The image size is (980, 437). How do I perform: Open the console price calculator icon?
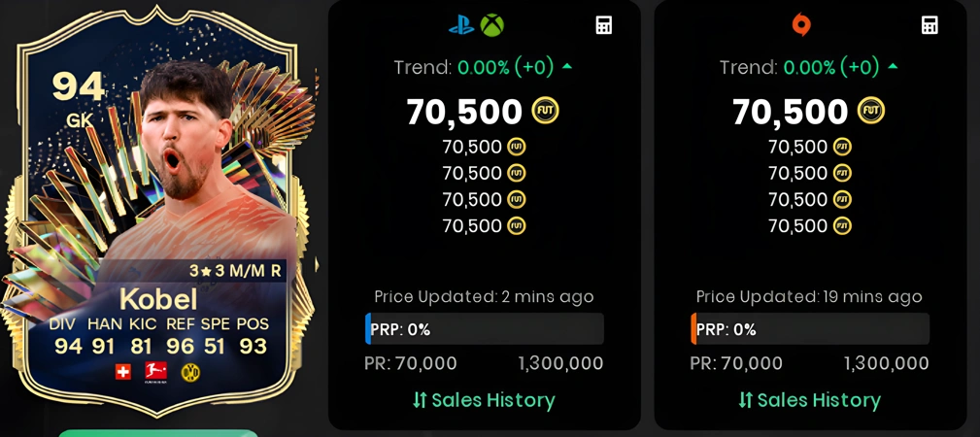coord(604,25)
